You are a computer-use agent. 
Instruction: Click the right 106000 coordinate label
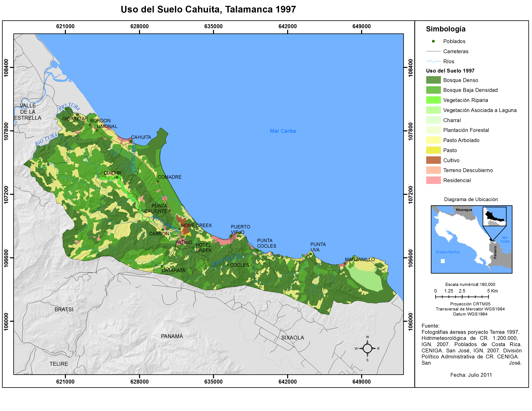(x=411, y=322)
